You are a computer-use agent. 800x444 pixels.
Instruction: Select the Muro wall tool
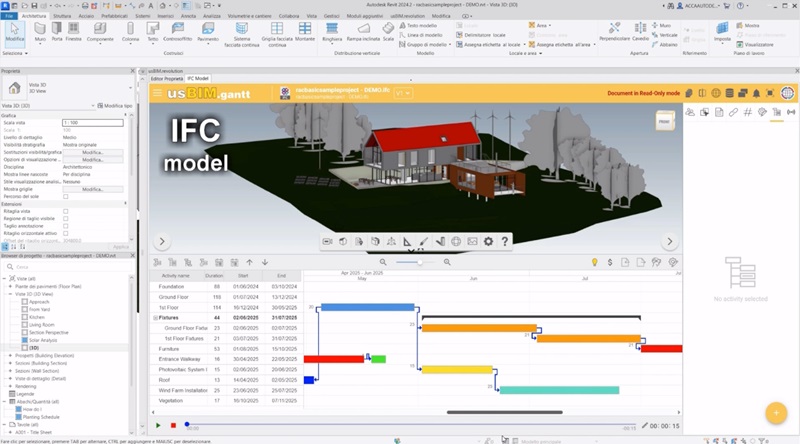[x=40, y=32]
